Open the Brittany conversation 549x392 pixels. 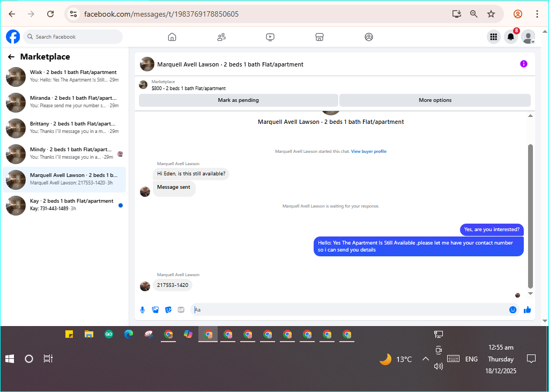tap(64, 129)
